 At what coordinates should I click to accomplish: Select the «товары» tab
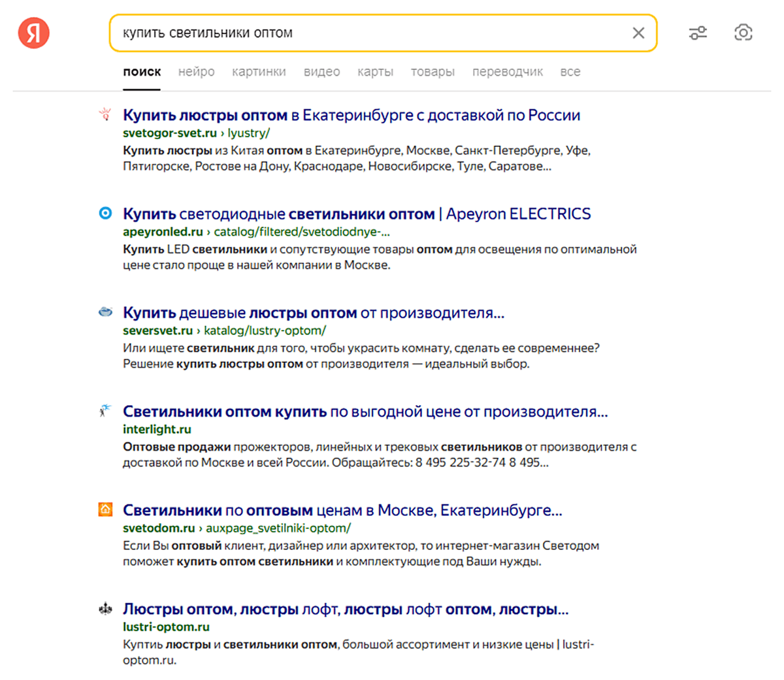(433, 72)
